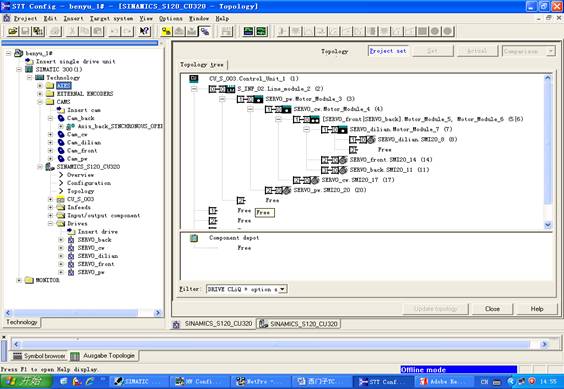Click Insert single drive unit icon
Image resolution: width=564 pixels, height=389 pixels.
[29, 61]
